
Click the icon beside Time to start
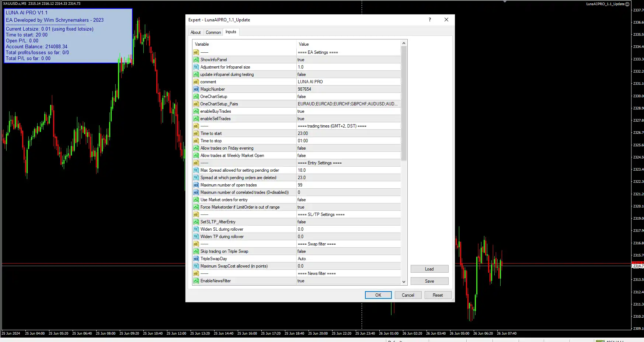tap(196, 133)
